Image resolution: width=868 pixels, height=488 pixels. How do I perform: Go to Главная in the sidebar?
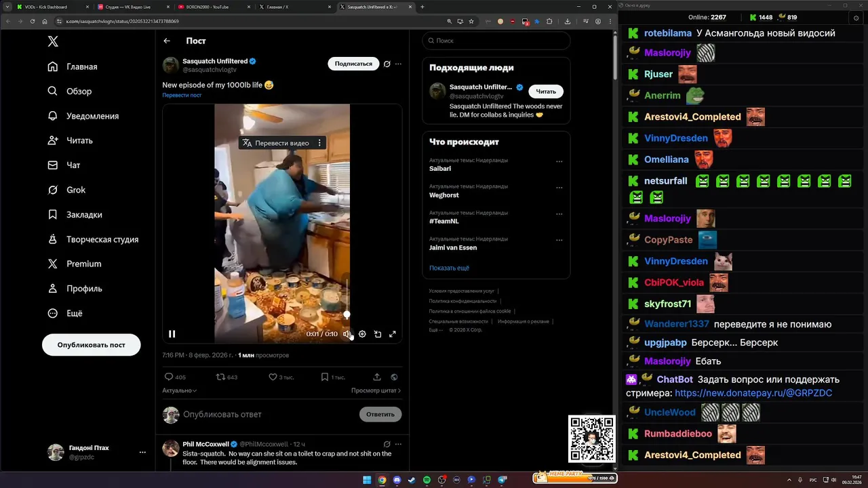(73, 66)
